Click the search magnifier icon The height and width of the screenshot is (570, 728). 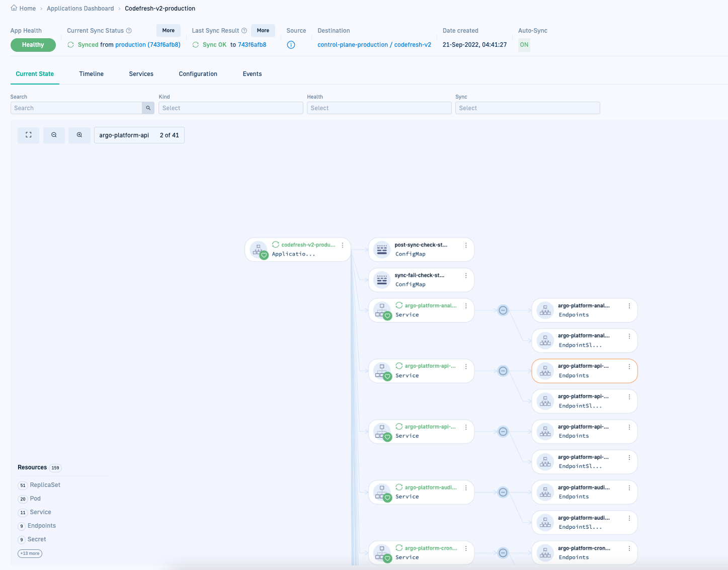148,108
